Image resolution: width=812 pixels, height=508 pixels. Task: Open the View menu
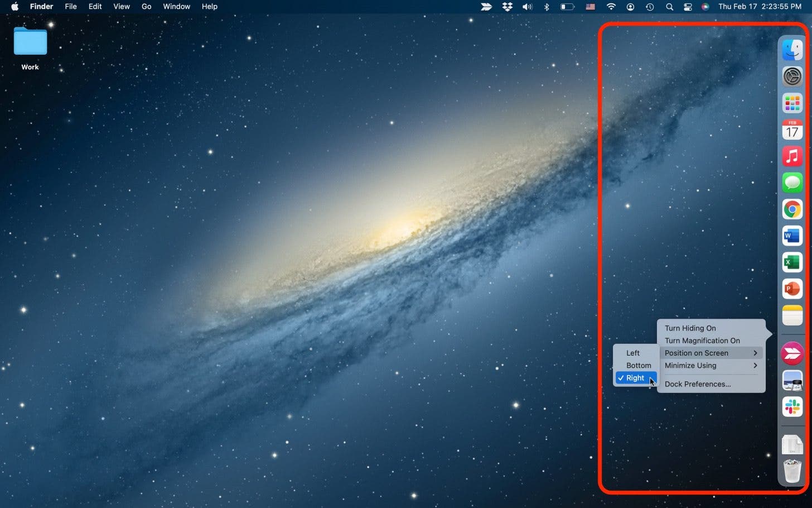point(122,7)
